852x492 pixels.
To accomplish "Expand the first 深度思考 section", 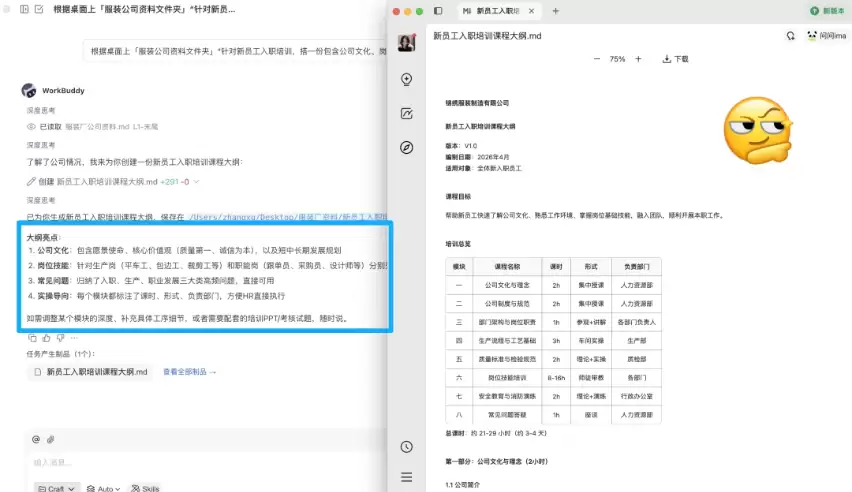I will pos(41,110).
